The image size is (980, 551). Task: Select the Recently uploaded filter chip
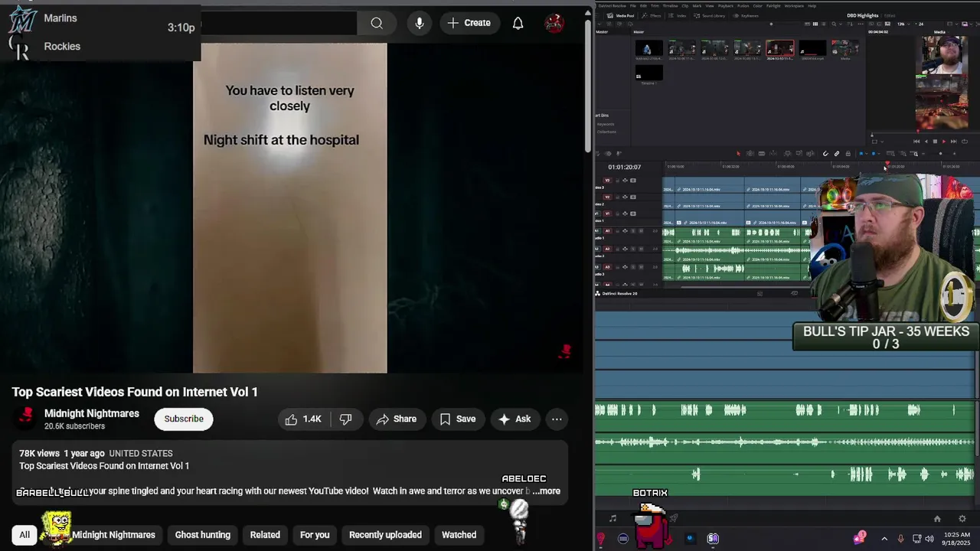click(385, 535)
